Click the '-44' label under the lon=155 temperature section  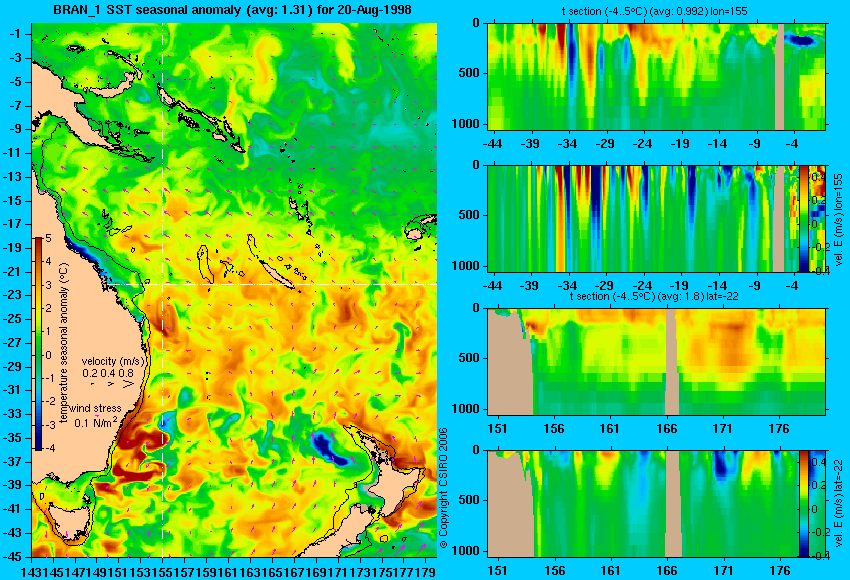(x=492, y=144)
